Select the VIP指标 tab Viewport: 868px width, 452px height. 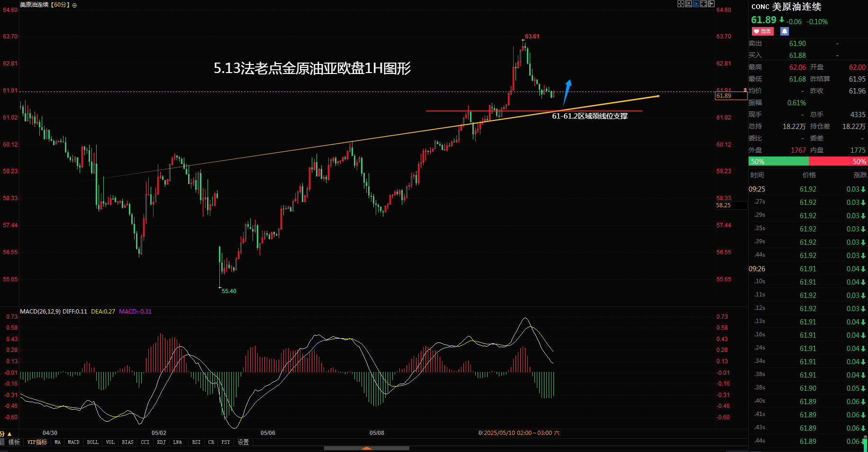pyautogui.click(x=37, y=442)
